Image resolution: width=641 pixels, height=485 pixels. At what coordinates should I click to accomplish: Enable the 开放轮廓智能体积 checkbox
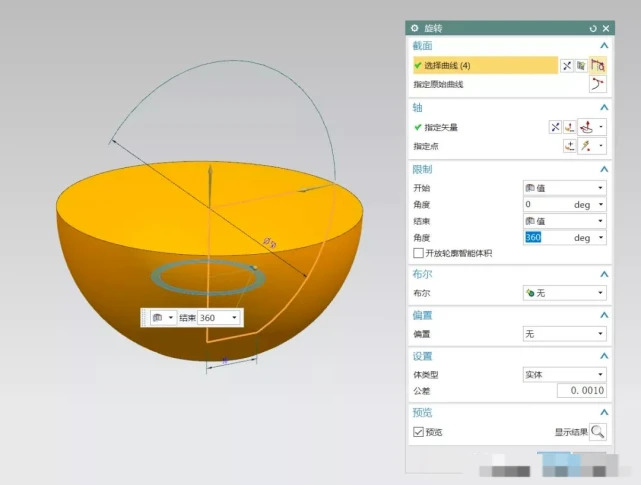pyautogui.click(x=418, y=253)
